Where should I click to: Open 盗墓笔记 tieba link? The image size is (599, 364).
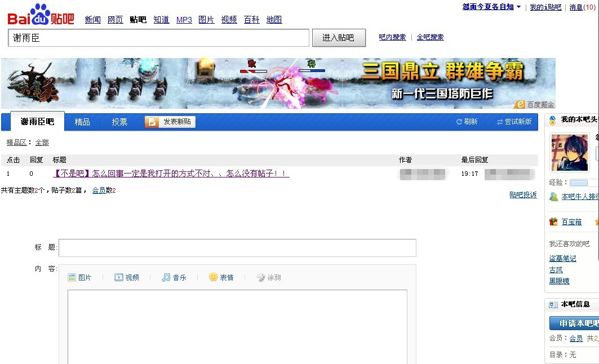563,259
